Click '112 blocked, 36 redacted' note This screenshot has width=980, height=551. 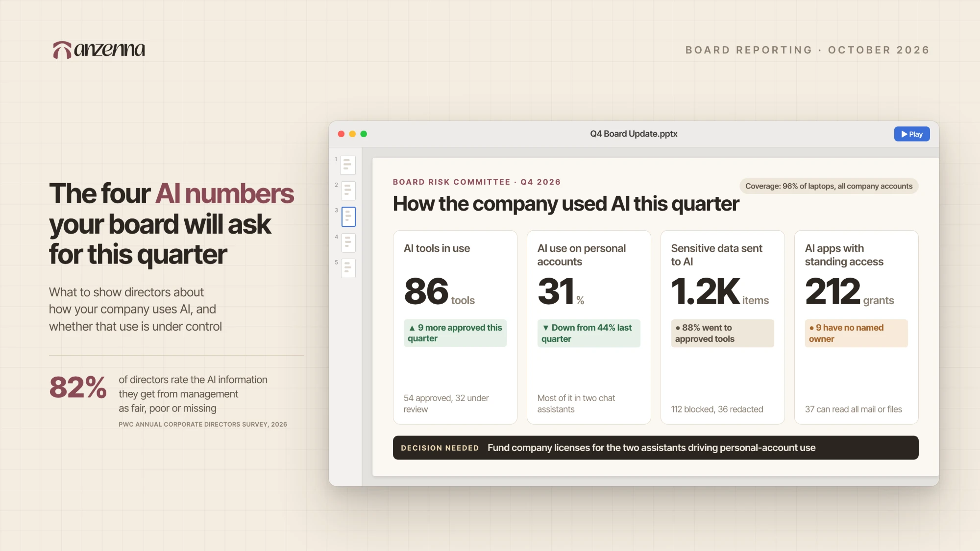tap(717, 409)
